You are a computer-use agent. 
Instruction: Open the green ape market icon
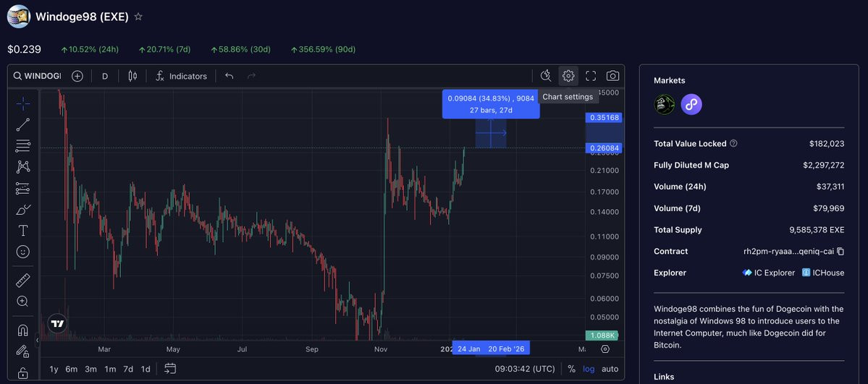tap(665, 104)
